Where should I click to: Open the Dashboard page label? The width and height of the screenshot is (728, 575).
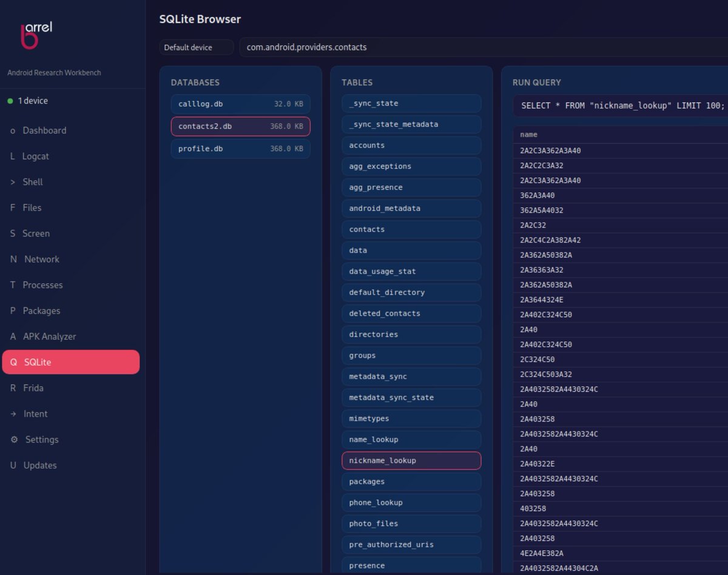tap(44, 130)
